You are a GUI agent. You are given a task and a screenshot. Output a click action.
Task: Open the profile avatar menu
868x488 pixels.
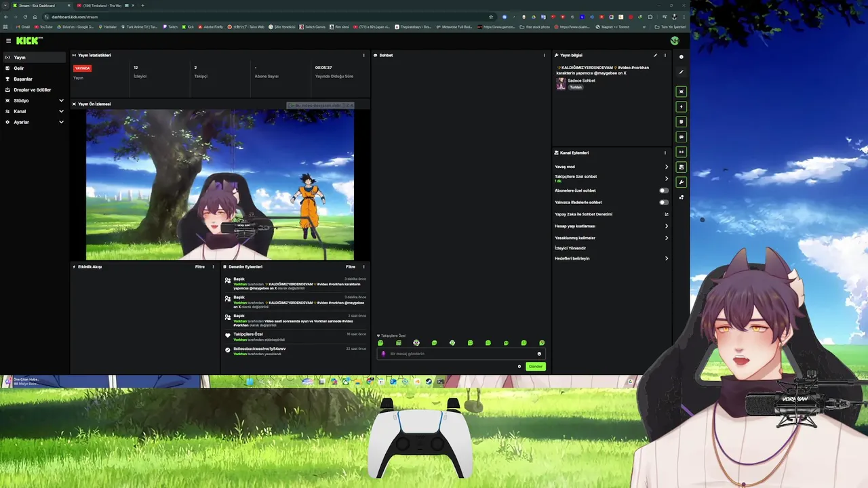(675, 41)
